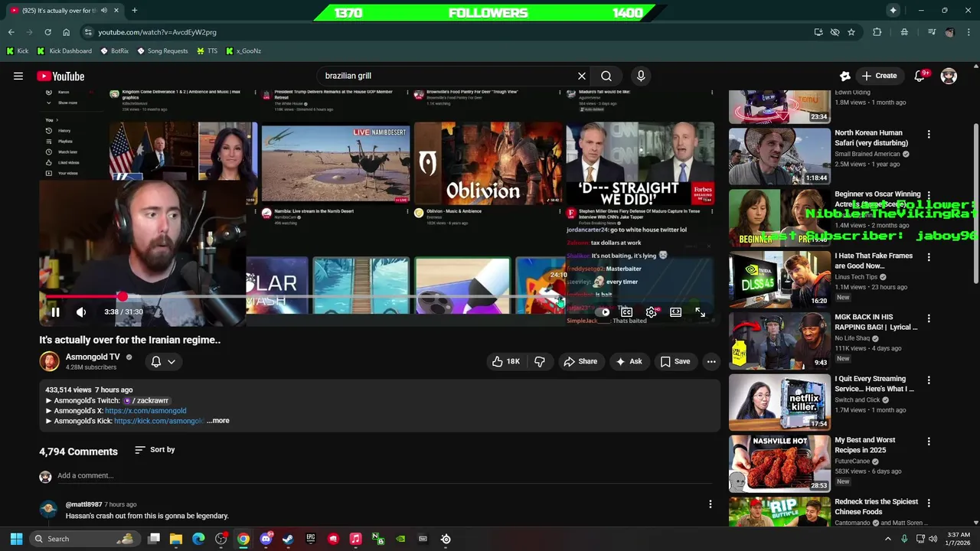
Task: Switch to theater mode in player
Action: coord(675,312)
